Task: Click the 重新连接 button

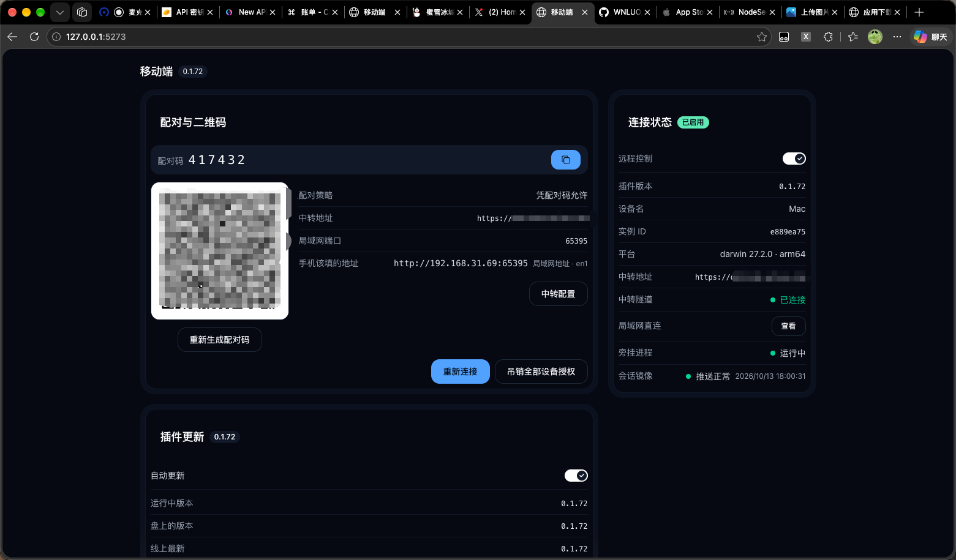Action: tap(461, 371)
